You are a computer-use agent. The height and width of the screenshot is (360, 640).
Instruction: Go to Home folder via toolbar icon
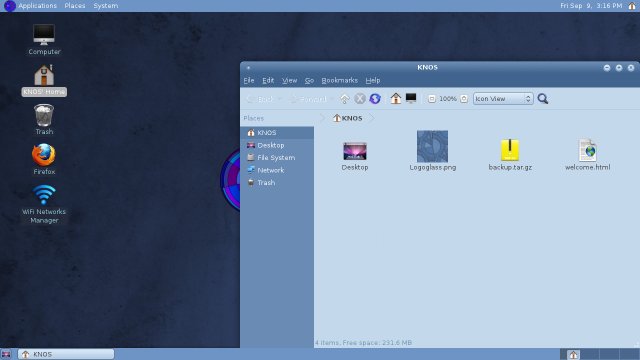coord(396,98)
